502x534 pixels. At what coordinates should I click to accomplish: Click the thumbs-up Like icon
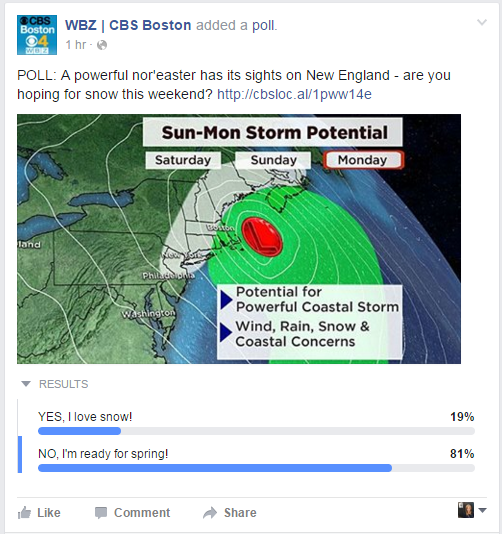pos(25,513)
